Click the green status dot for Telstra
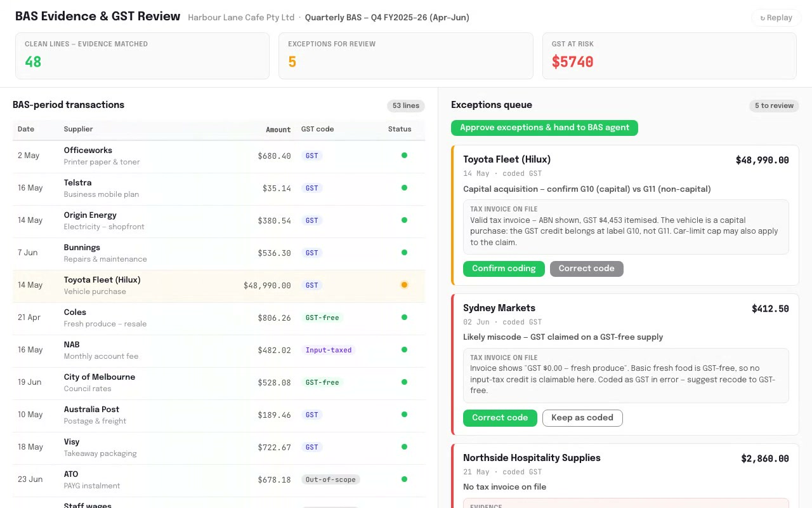This screenshot has height=508, width=812. click(x=404, y=188)
